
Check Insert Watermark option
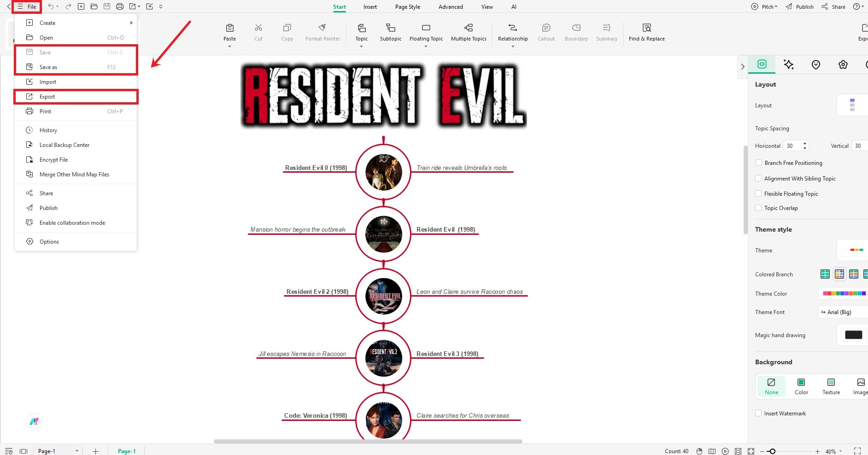pyautogui.click(x=758, y=413)
